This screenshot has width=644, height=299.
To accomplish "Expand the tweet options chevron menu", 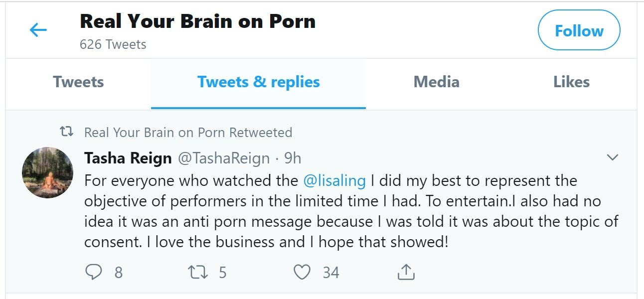I will point(612,158).
